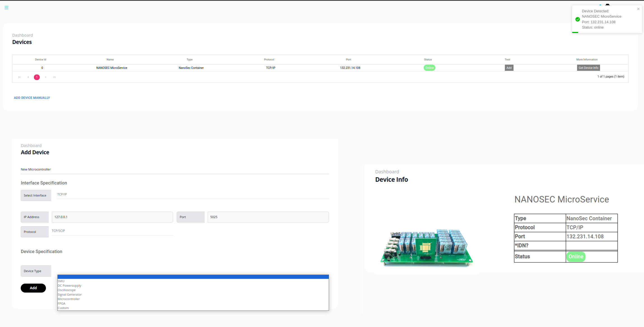The width and height of the screenshot is (644, 327).
Task: Click Get Device Info button
Action: coord(588,68)
